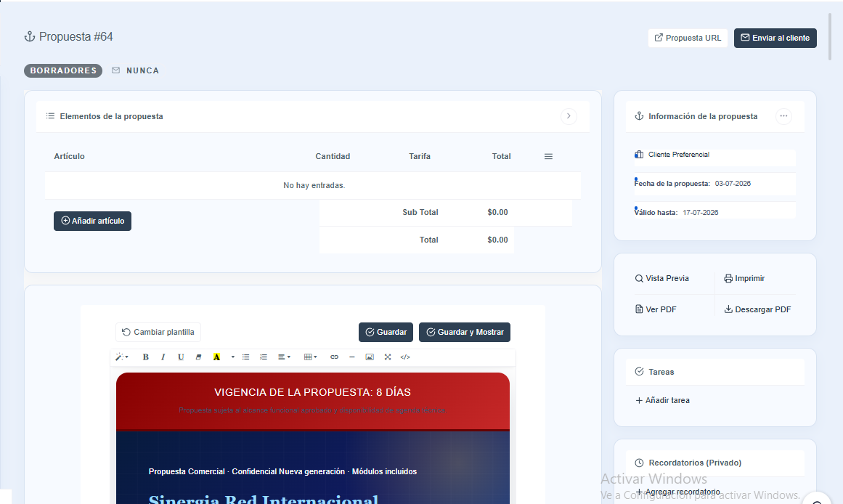Insert an ordered numbered list
Viewport: 843px width, 504px height.
pyautogui.click(x=264, y=357)
